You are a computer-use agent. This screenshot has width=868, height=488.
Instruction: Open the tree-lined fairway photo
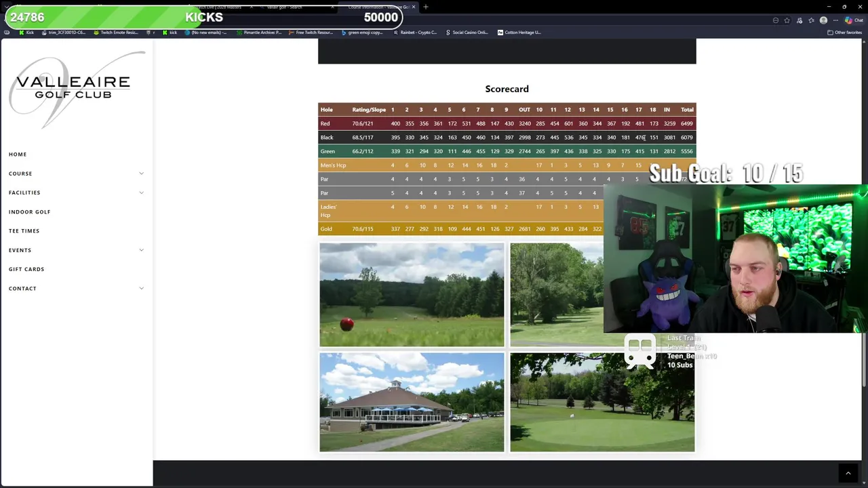pos(557,295)
